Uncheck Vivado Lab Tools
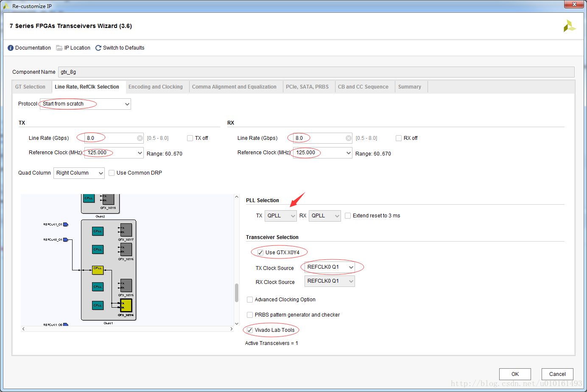This screenshot has width=587, height=392. click(x=250, y=330)
